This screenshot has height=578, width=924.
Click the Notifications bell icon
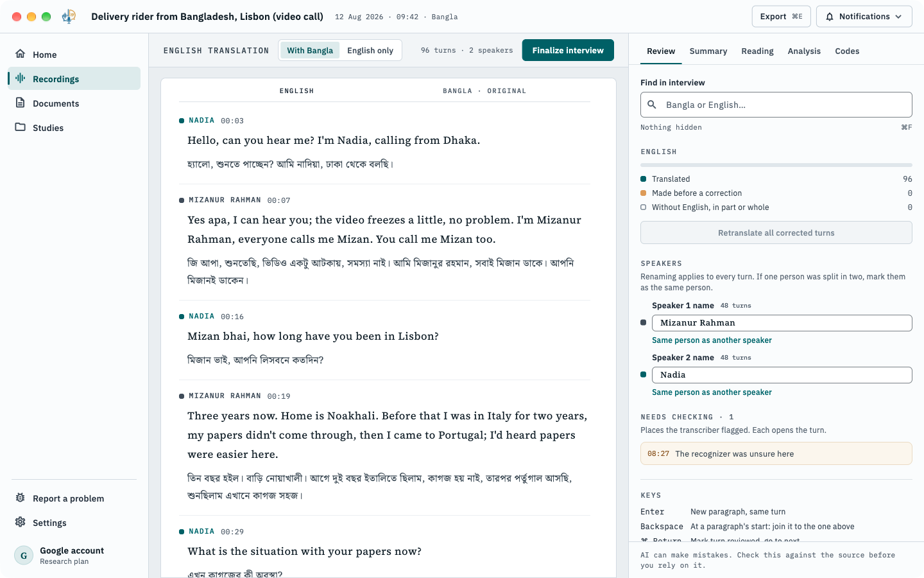click(830, 17)
